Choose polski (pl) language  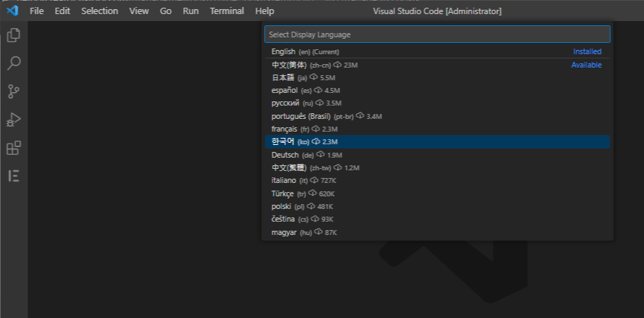437,206
